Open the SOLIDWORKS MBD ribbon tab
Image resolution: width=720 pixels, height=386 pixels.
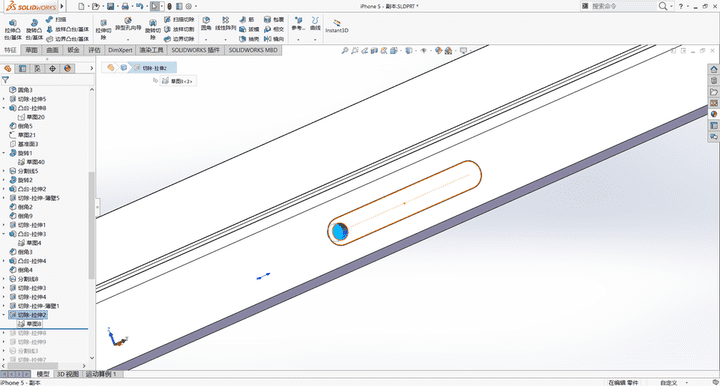click(x=253, y=50)
